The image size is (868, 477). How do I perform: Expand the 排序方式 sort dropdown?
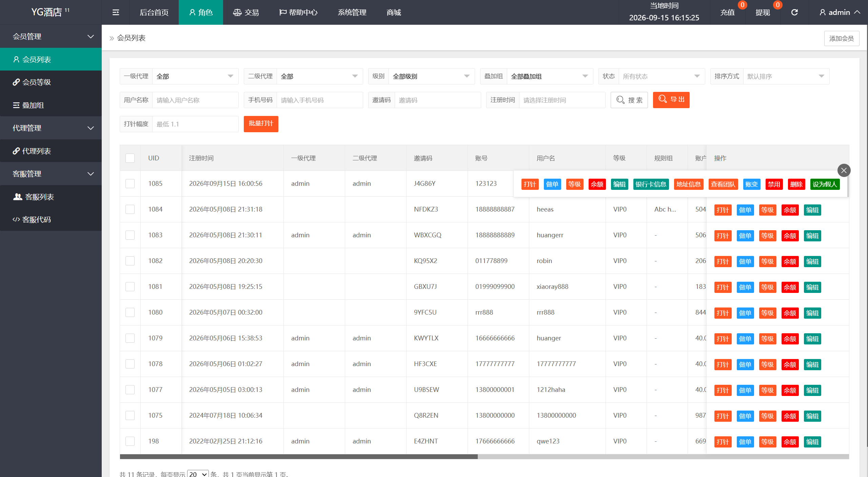tap(786, 76)
